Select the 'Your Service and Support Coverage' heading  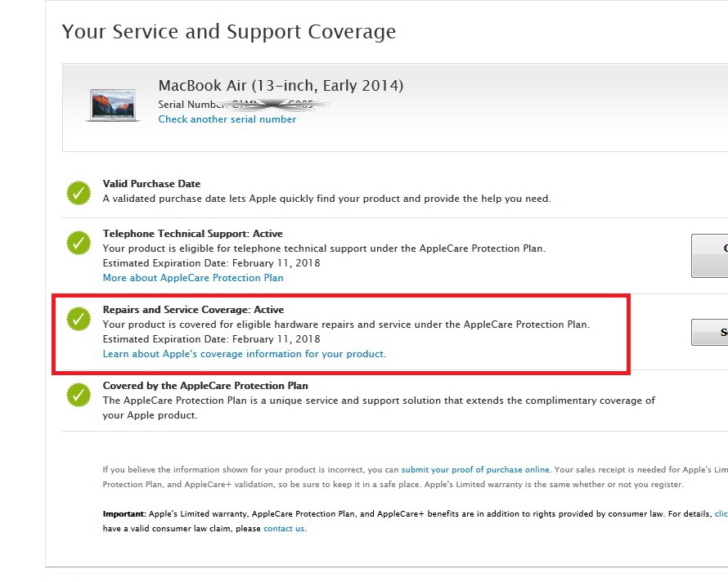coord(229,32)
